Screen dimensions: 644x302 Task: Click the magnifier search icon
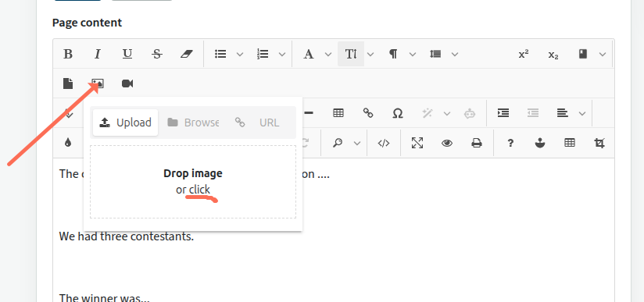coord(338,143)
